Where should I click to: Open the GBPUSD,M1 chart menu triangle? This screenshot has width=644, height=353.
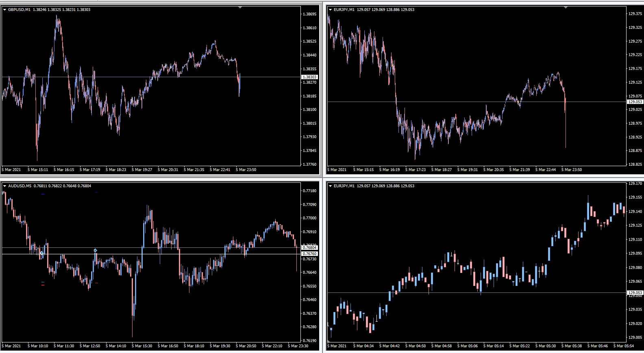[4, 10]
